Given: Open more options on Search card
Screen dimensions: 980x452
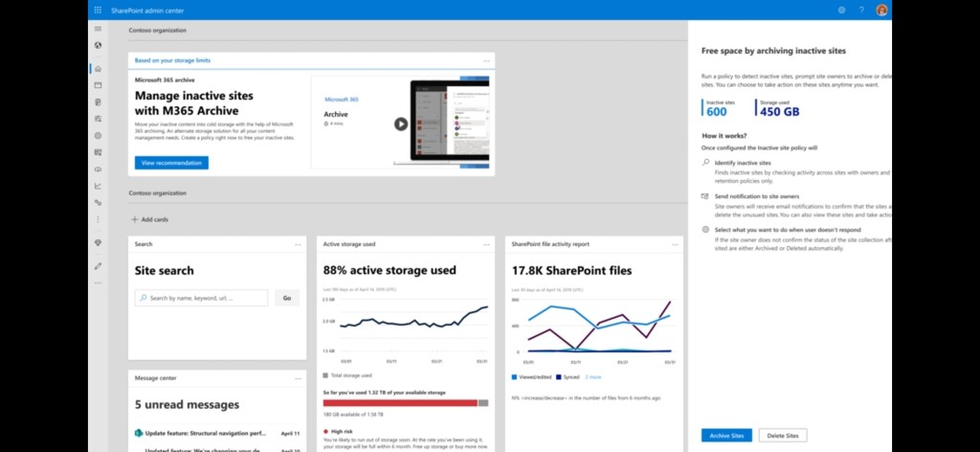Looking at the screenshot, I should pyautogui.click(x=298, y=244).
